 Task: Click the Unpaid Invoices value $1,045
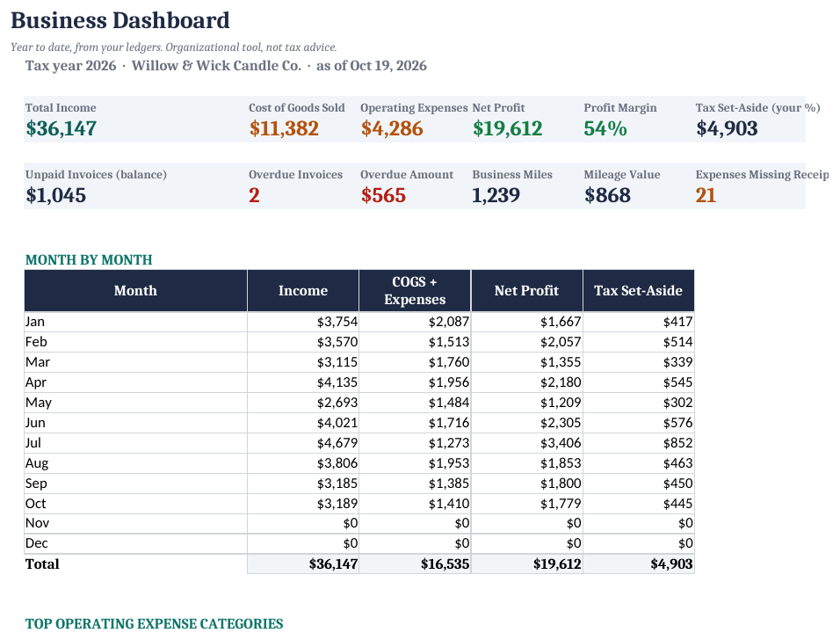(x=55, y=195)
